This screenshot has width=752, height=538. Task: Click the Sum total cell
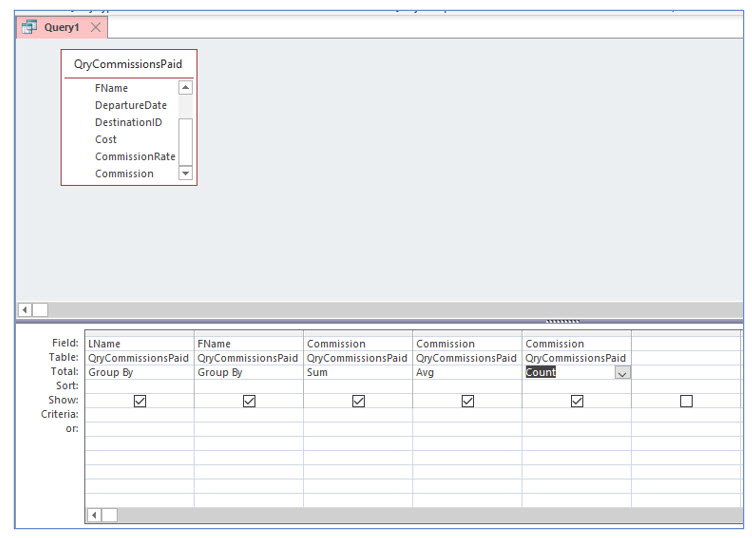coord(358,373)
